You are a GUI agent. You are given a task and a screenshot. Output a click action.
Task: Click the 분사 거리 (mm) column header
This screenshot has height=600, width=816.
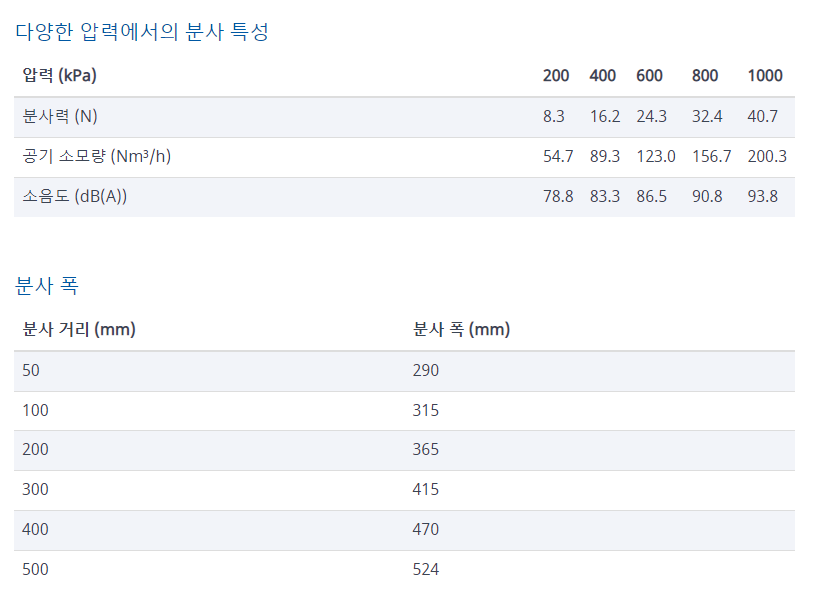point(79,330)
